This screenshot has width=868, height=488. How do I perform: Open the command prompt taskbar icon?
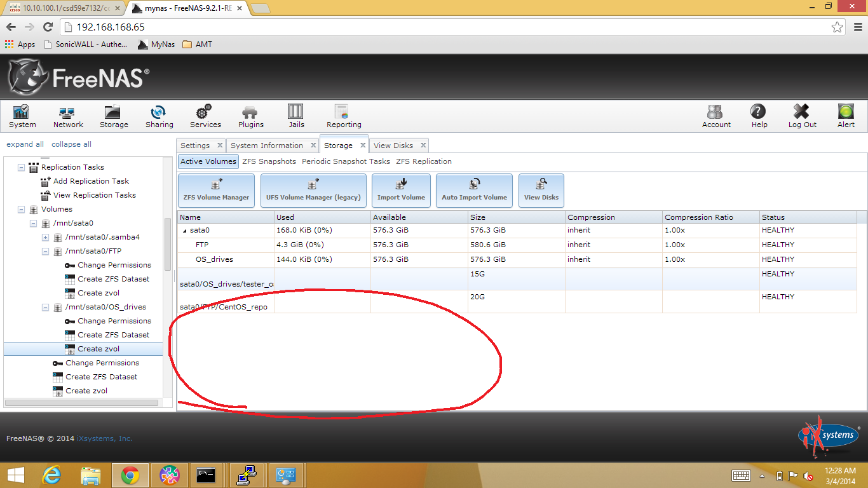tap(207, 475)
